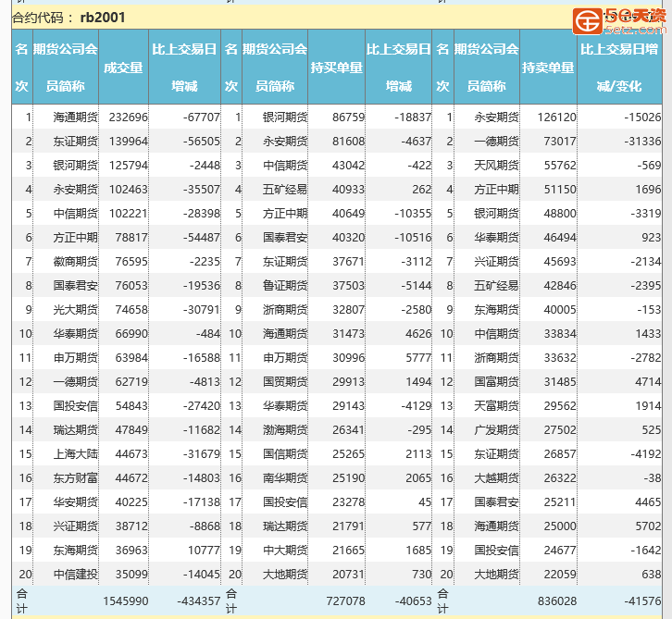Viewport: 672px width, 619px height.
Task: Click 鲁证期货 in long position ranking
Action: click(285, 285)
